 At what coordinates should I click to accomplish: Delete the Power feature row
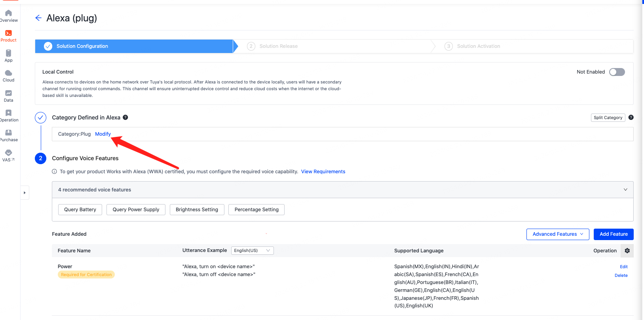pos(621,275)
